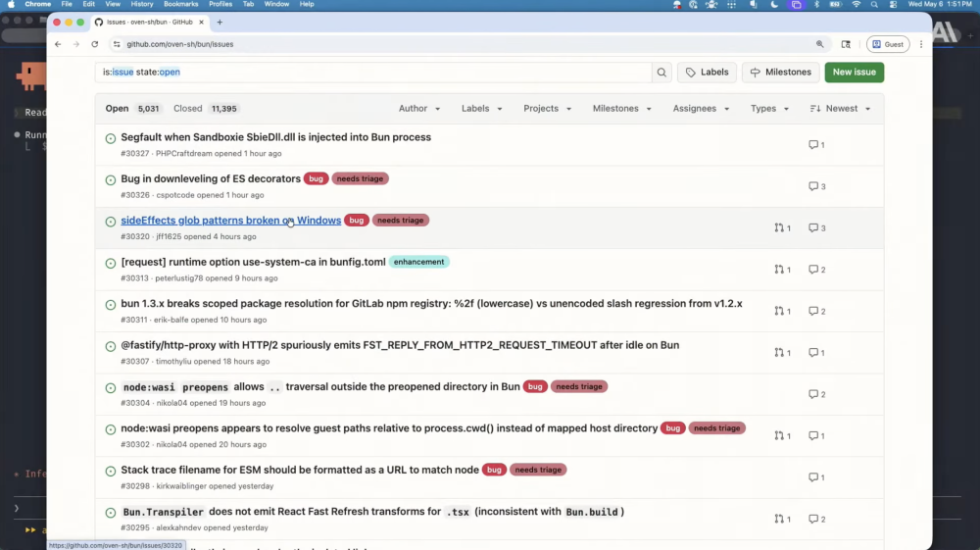The height and width of the screenshot is (550, 980).
Task: Click comments icon on GitLab npm registry issue
Action: pyautogui.click(x=817, y=311)
